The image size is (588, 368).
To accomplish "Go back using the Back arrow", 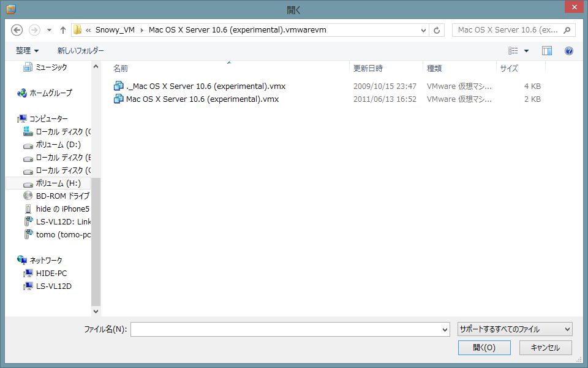I will click(17, 30).
